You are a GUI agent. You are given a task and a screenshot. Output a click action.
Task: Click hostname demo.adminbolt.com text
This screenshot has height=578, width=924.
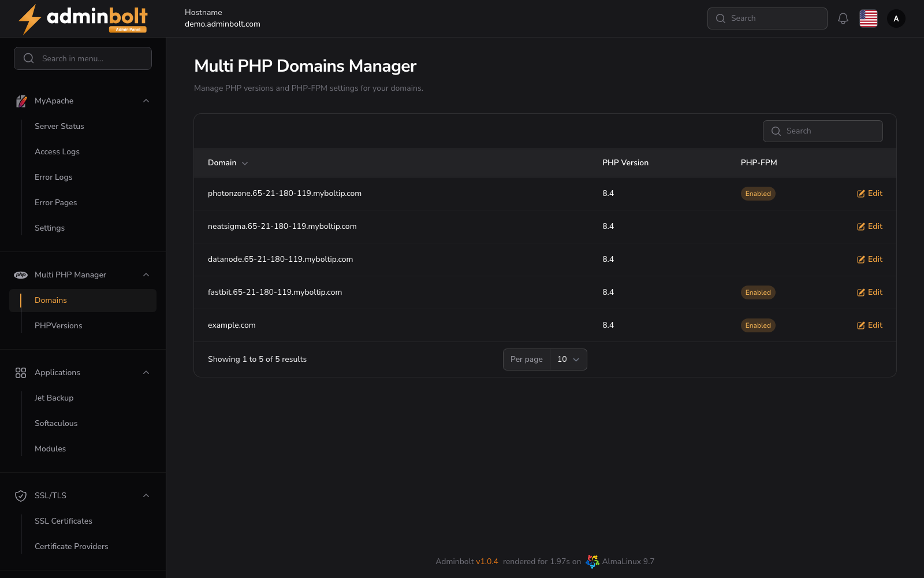coord(222,24)
